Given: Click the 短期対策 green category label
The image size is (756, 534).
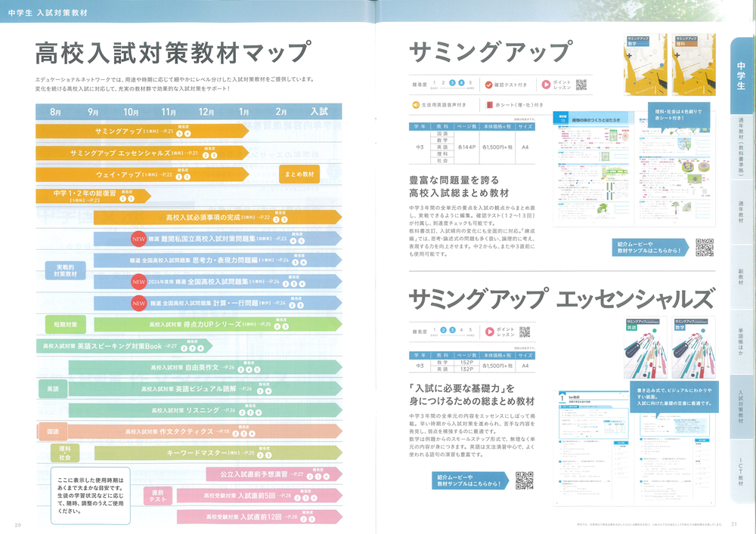Looking at the screenshot, I should (65, 325).
